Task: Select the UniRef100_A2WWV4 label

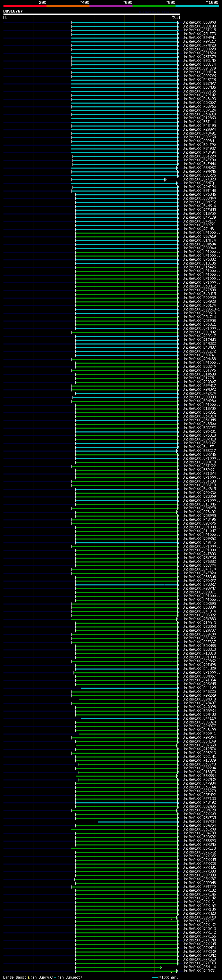Action: [x=199, y=129]
